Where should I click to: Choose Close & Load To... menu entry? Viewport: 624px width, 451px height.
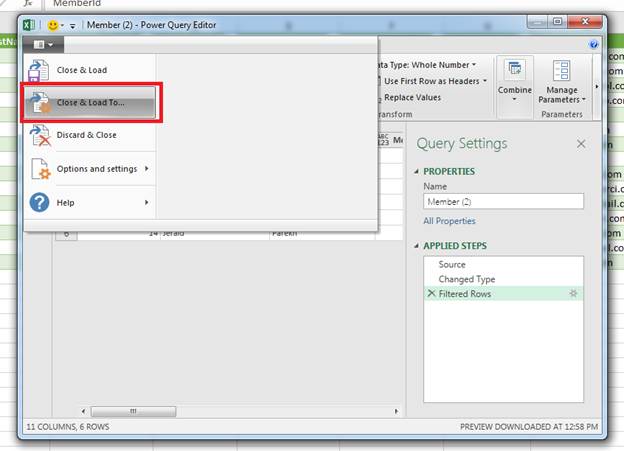point(90,102)
